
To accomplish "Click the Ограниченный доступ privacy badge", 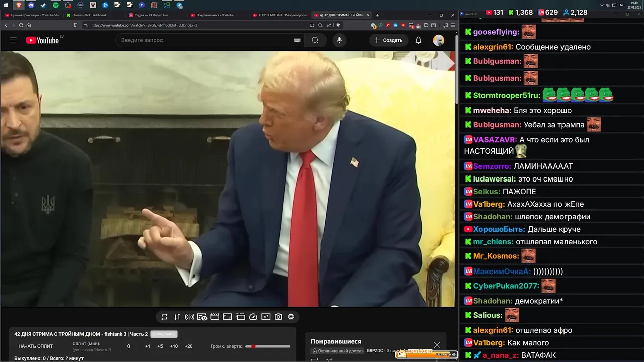I will [337, 351].
